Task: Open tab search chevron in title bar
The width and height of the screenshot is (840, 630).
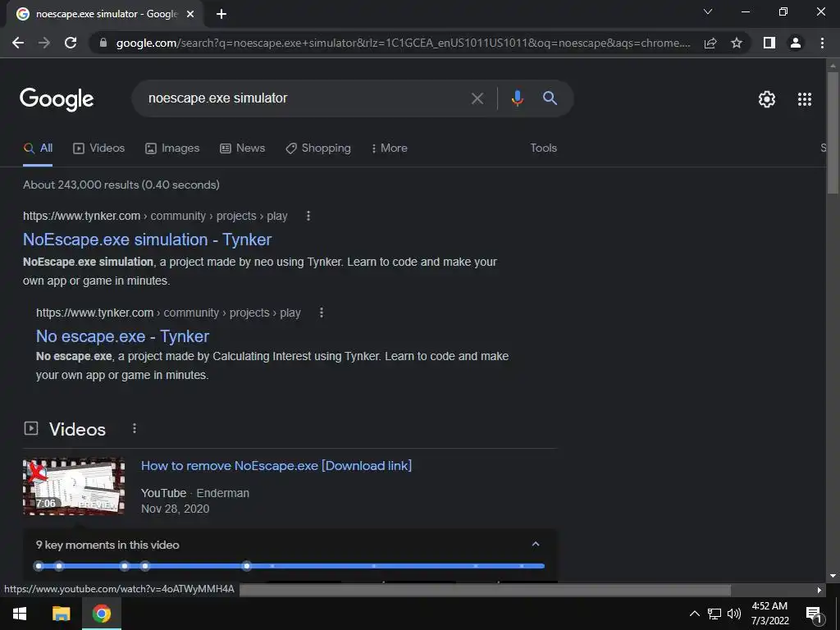Action: click(708, 11)
